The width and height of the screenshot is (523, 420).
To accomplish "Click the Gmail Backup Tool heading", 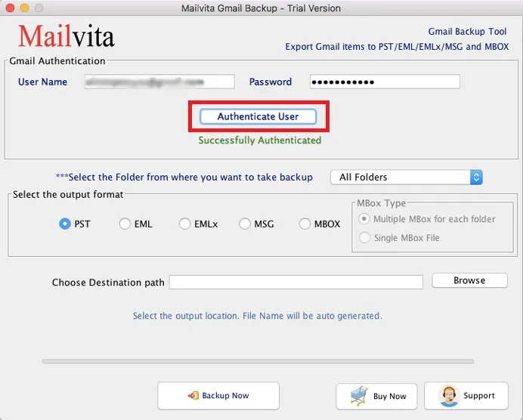I will tap(467, 31).
